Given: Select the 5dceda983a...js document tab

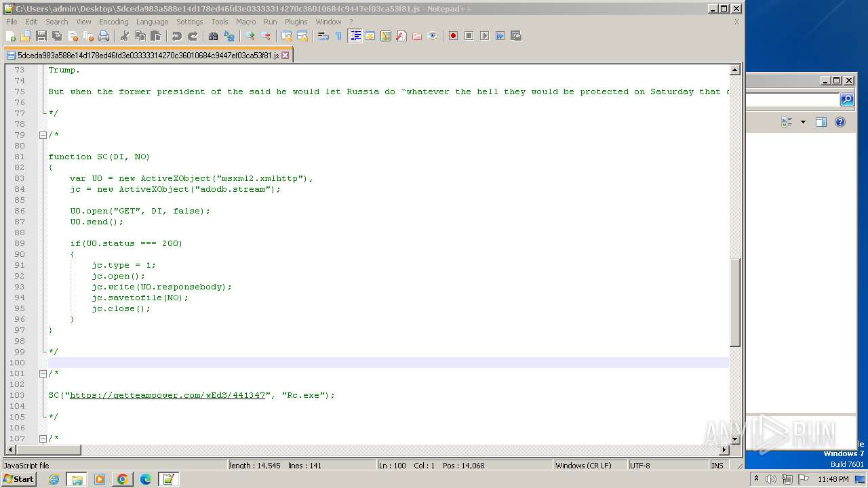Looking at the screenshot, I should click(x=148, y=56).
